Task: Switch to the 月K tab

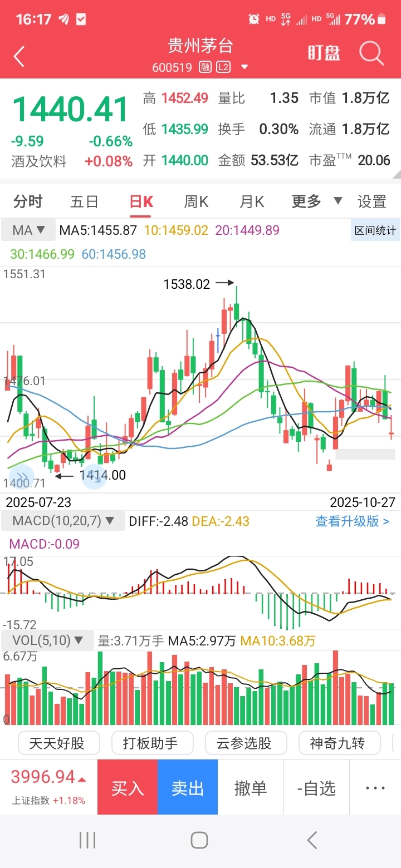Action: coord(252,201)
